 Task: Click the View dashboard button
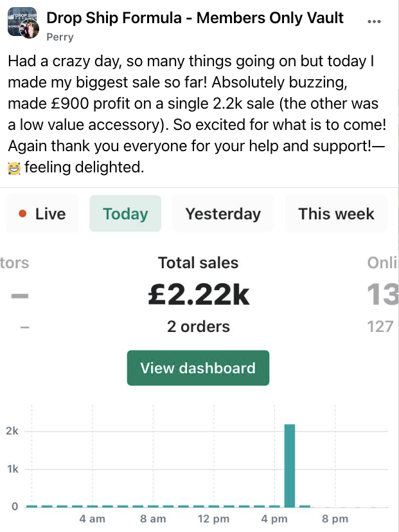199,368
